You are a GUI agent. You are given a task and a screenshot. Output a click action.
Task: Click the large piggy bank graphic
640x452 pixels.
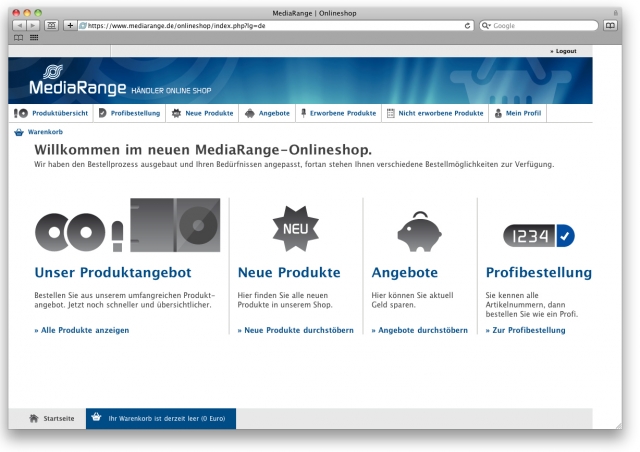pyautogui.click(x=419, y=232)
